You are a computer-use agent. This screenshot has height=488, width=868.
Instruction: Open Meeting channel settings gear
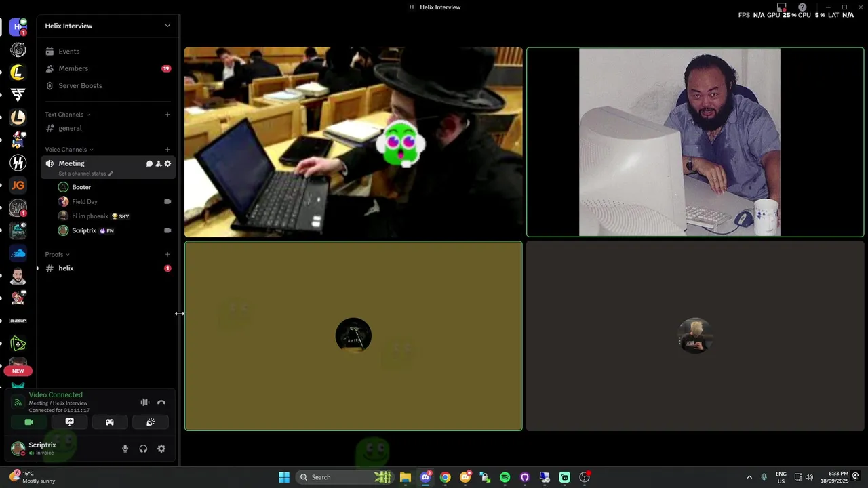[x=167, y=163]
